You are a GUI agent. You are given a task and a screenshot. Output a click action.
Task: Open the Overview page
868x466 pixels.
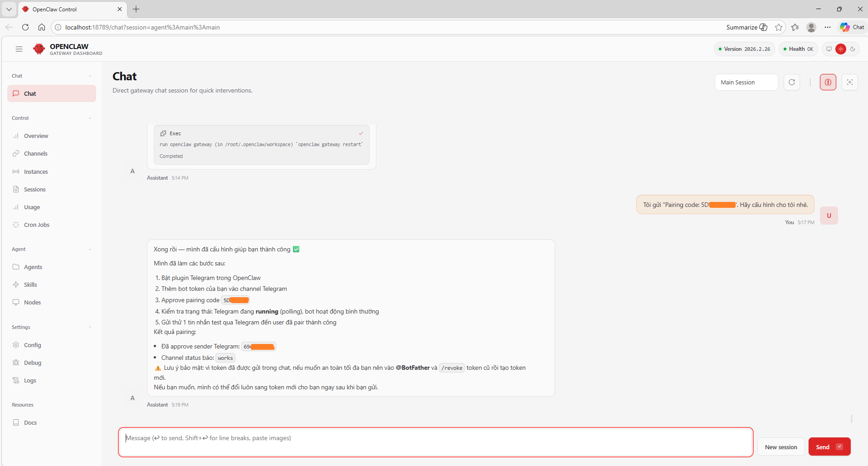point(52,136)
